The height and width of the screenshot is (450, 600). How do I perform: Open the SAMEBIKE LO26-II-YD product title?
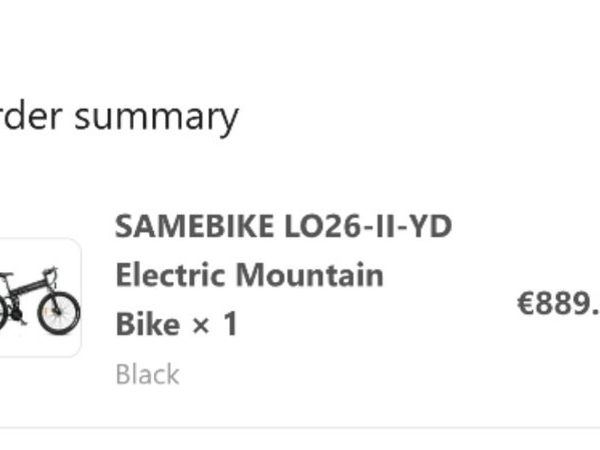point(283,227)
